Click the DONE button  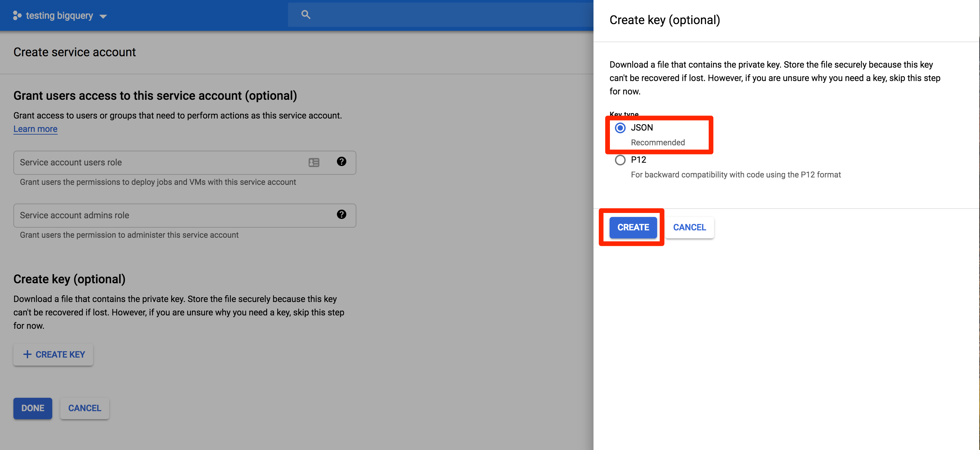[33, 408]
